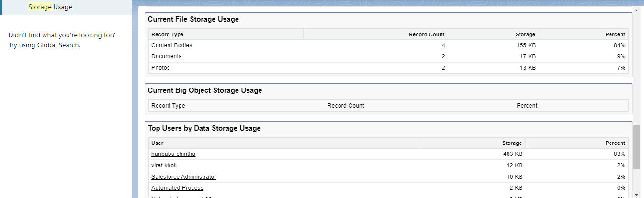Click Percent header in File Storage table
The image size is (644, 198).
click(x=615, y=34)
